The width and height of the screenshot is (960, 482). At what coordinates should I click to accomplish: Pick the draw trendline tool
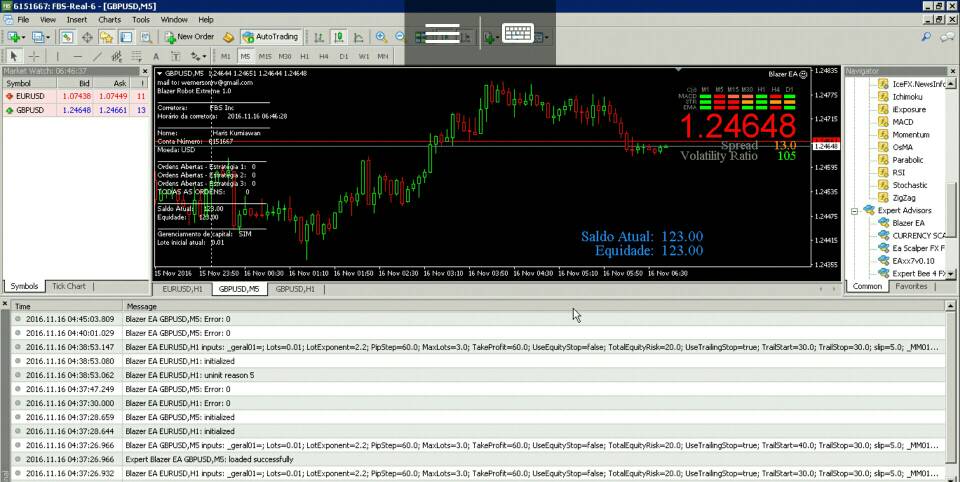click(98, 57)
